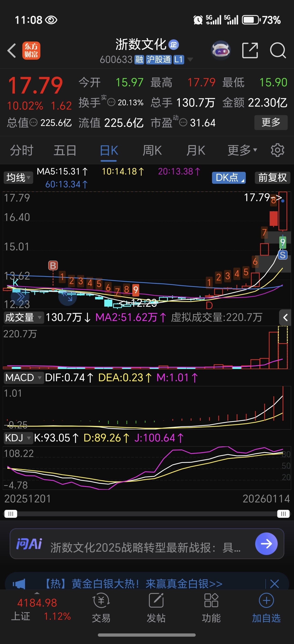The image size is (294, 644).
Task: Toggle the DK点 indicator button
Action: (x=229, y=178)
